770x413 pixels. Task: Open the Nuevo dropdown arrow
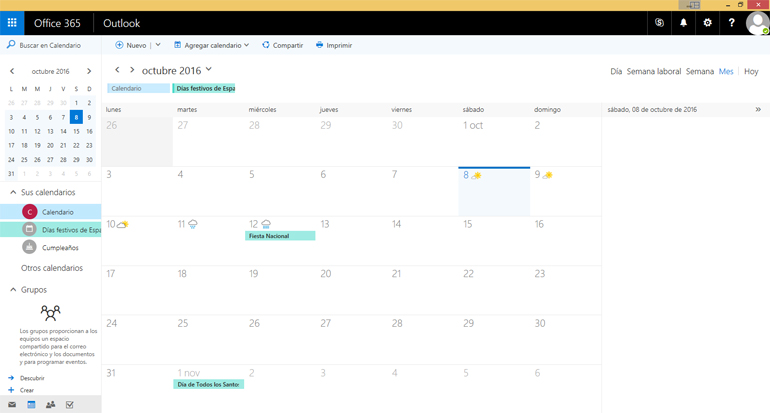158,45
